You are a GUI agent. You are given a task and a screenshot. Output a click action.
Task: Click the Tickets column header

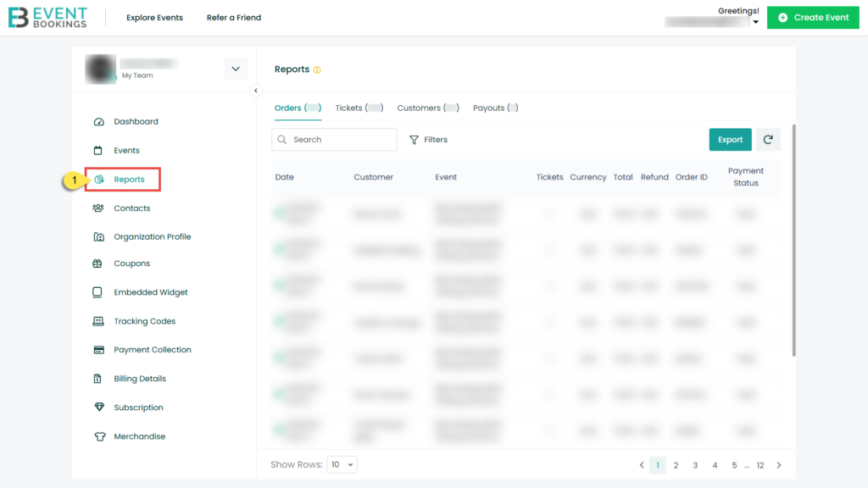(549, 177)
